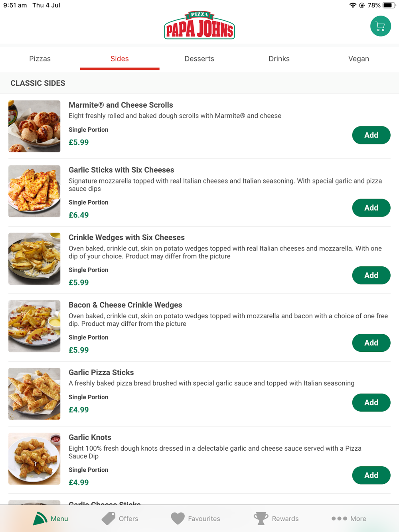Switch to the Pizzas tab
This screenshot has width=399, height=532.
(x=40, y=59)
